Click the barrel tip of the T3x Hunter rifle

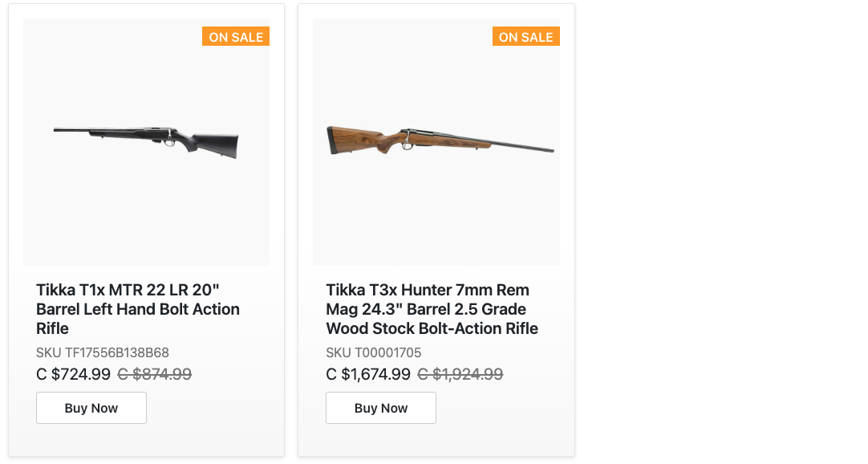coord(550,149)
